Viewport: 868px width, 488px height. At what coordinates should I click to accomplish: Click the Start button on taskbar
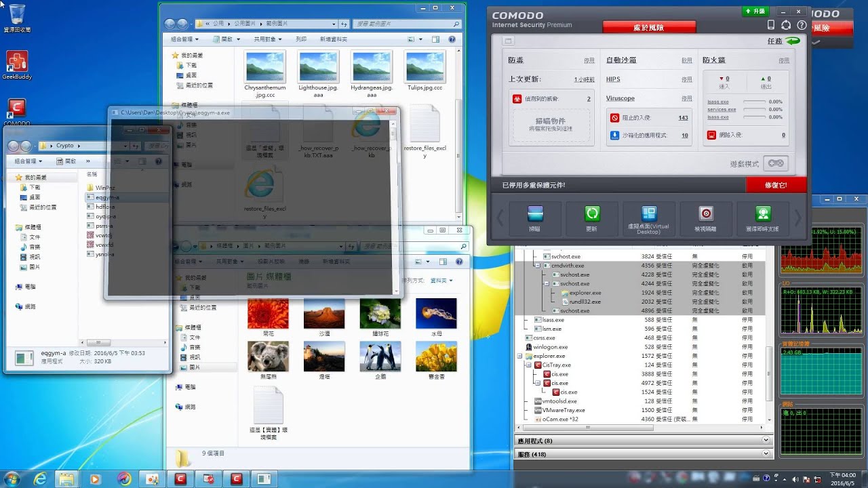(x=12, y=479)
